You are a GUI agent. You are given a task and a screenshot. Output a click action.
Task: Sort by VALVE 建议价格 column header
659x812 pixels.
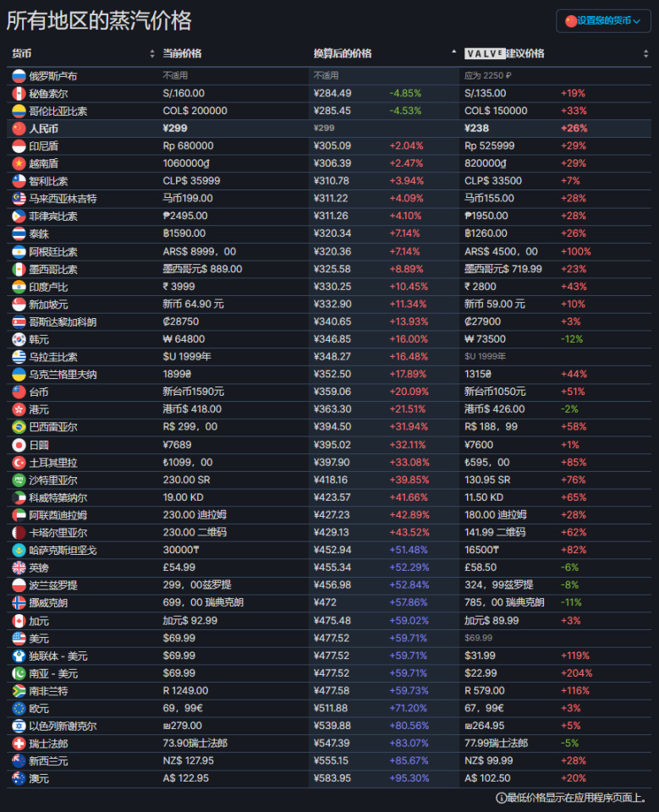coord(504,53)
